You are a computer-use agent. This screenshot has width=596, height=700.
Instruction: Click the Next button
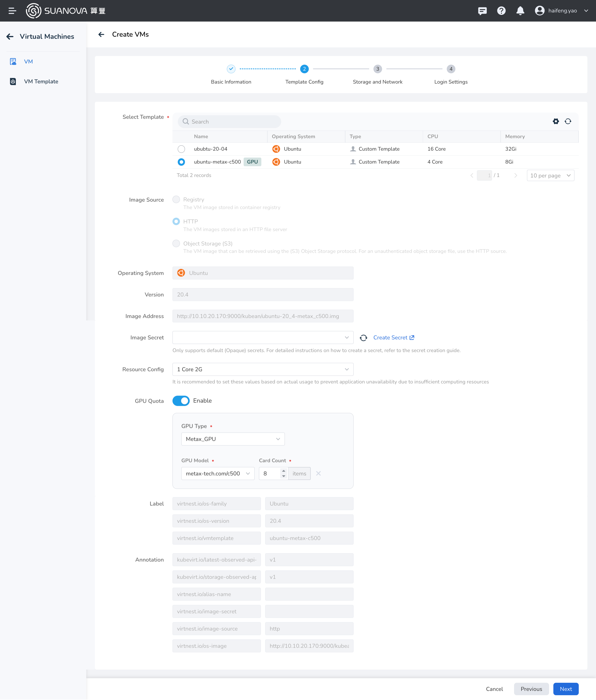point(565,688)
